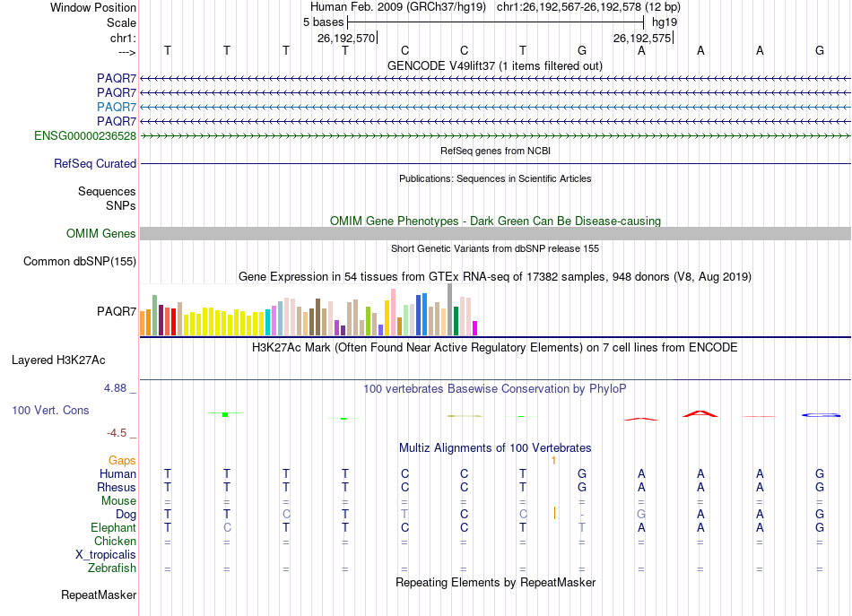Click the OMIM Gene Phenotypes track title
The height and width of the screenshot is (616, 852).
click(x=495, y=221)
